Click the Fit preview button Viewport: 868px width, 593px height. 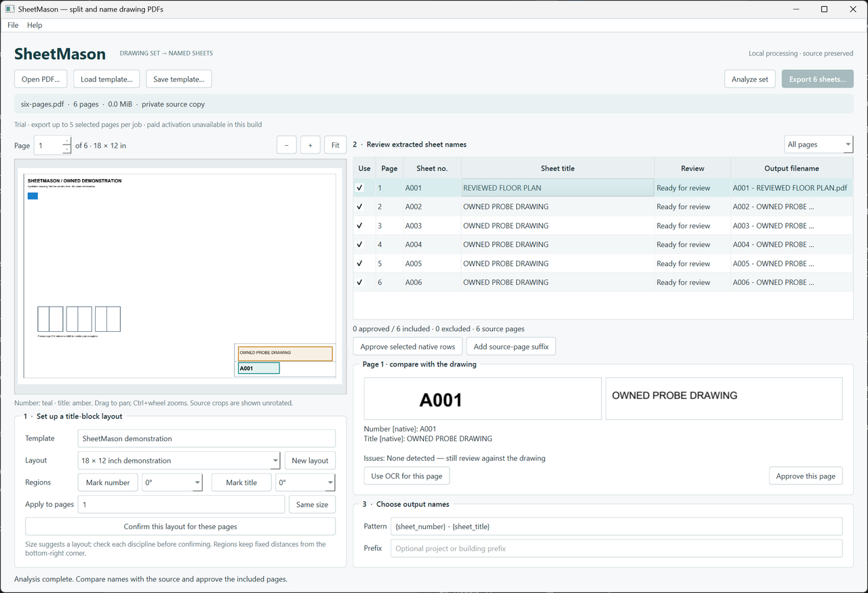click(x=336, y=145)
